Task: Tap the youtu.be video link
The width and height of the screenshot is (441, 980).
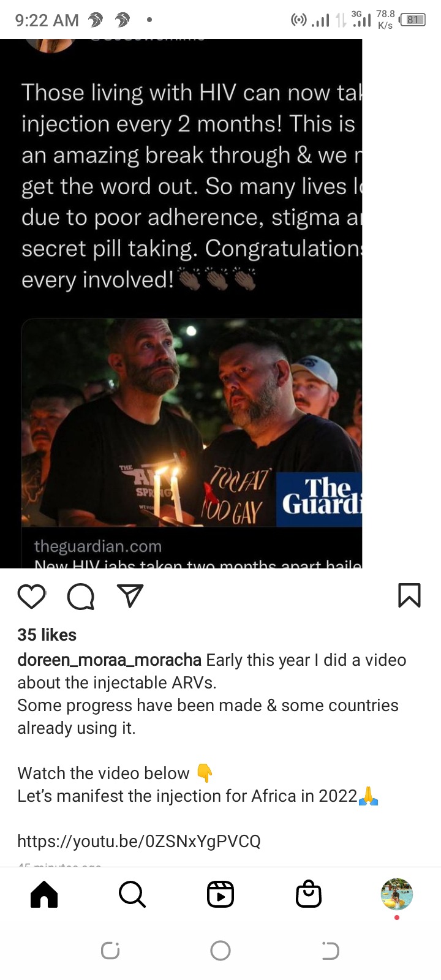Action: pyautogui.click(x=139, y=841)
